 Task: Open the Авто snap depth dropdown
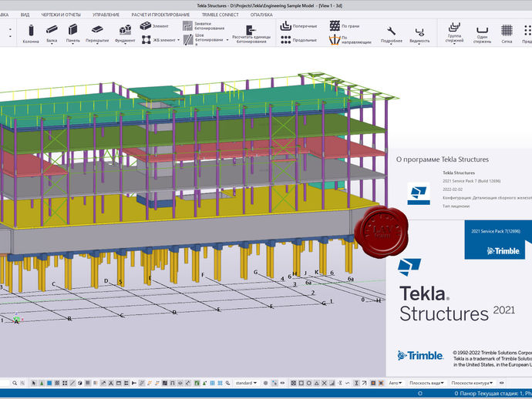point(396,383)
